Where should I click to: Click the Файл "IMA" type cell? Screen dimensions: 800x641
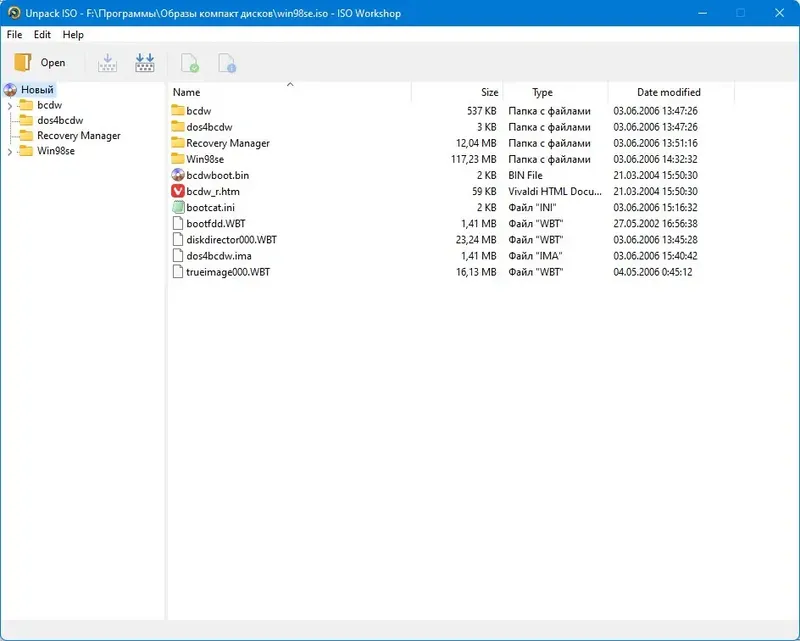click(x=535, y=256)
